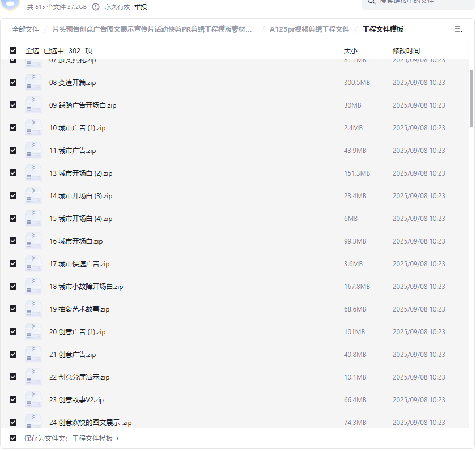Click zip icon of 22 创意分屏演示.zip
The image size is (476, 451).
[33, 377]
